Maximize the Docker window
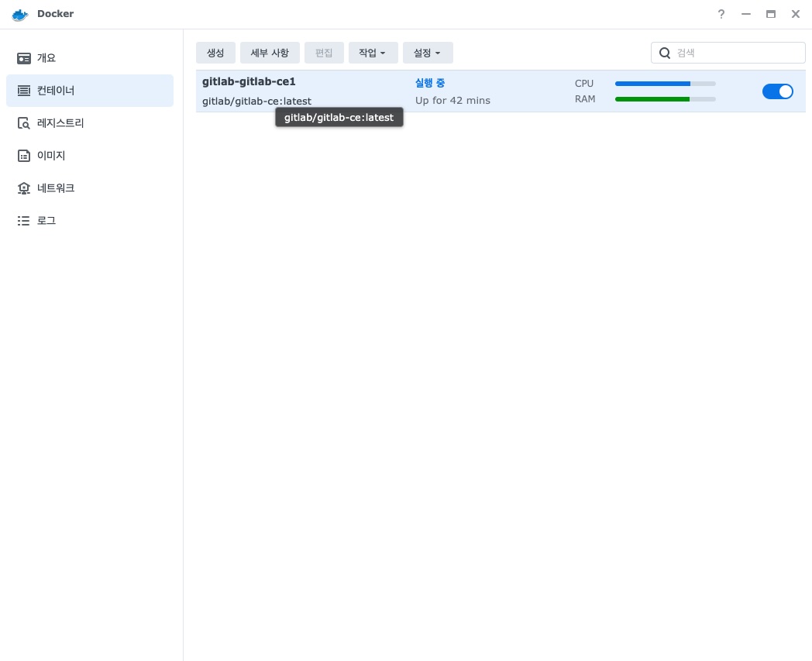 [771, 14]
